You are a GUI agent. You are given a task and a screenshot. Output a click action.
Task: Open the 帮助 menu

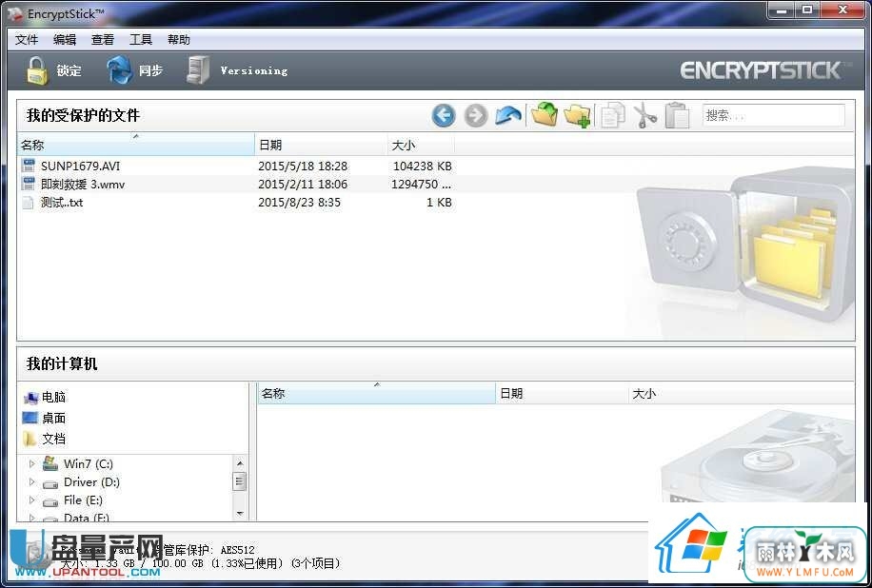coord(179,39)
